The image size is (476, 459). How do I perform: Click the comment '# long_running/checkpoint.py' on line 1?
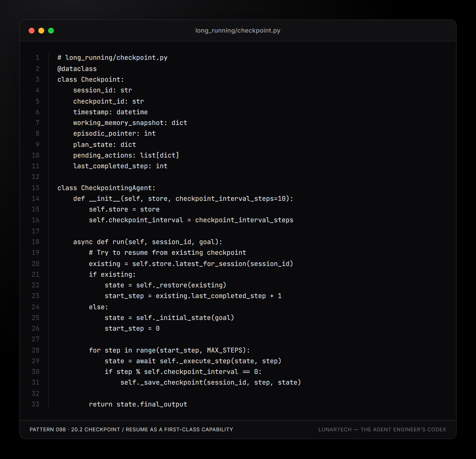click(x=112, y=58)
